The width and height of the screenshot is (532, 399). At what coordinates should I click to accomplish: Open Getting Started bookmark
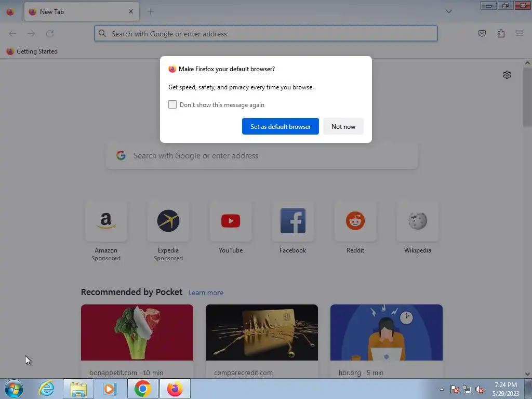coord(32,51)
